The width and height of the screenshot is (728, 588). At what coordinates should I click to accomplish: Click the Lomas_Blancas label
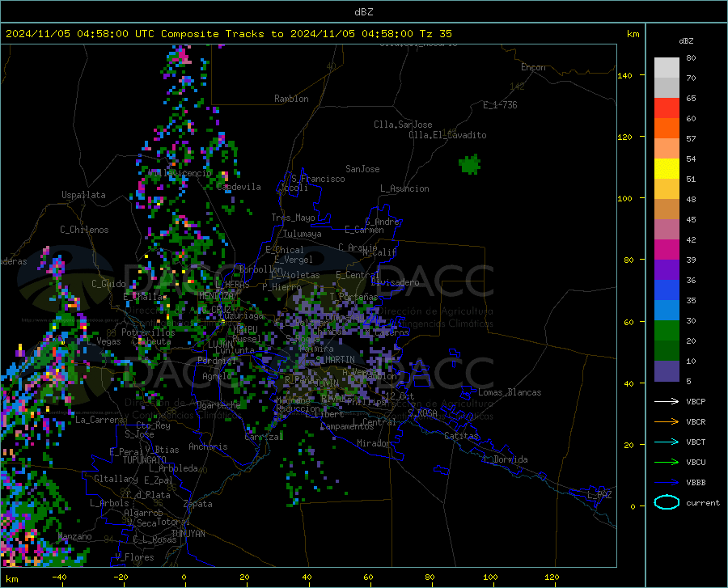[x=510, y=392]
